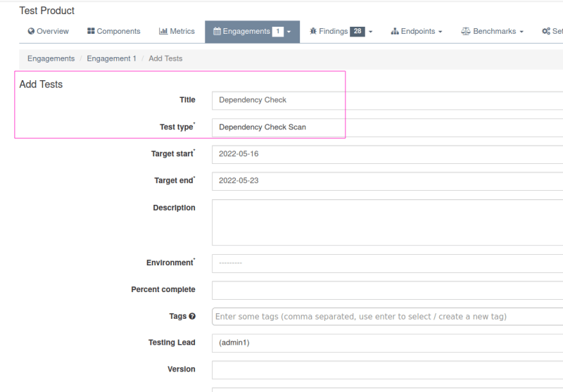Click the Overview globe icon
Viewport: 563px width, 392px height.
click(31, 31)
